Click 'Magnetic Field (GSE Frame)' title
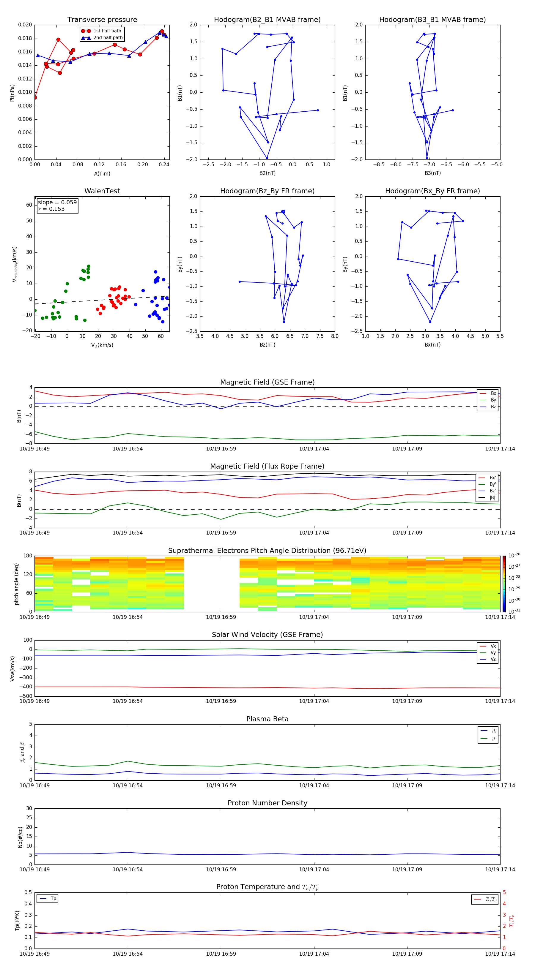Image resolution: width=535 pixels, height=980 pixels. [267, 382]
